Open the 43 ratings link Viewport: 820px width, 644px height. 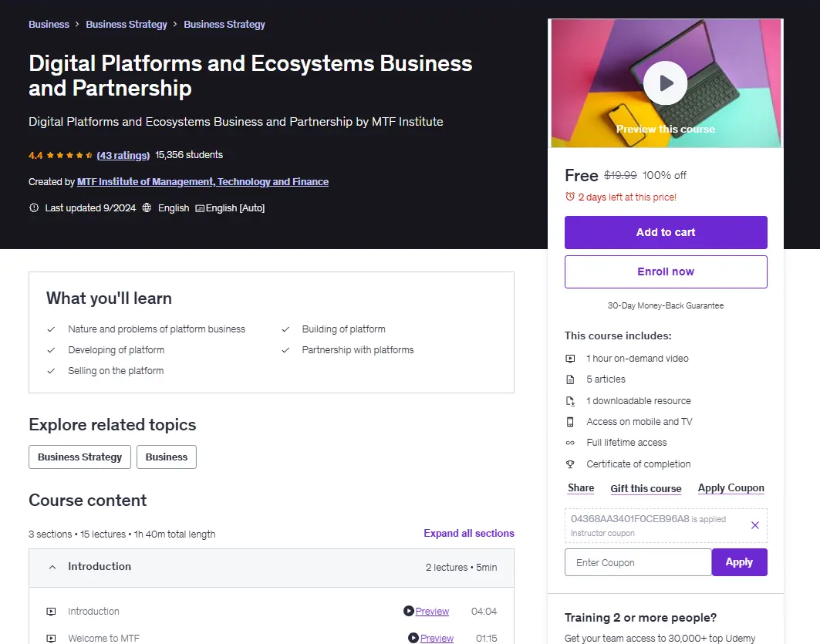(123, 155)
